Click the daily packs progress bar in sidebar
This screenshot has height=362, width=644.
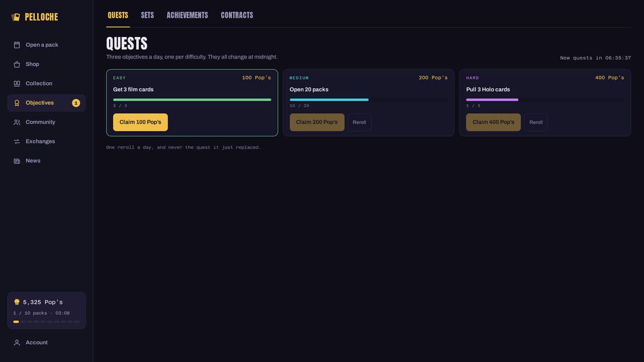[x=46, y=322]
